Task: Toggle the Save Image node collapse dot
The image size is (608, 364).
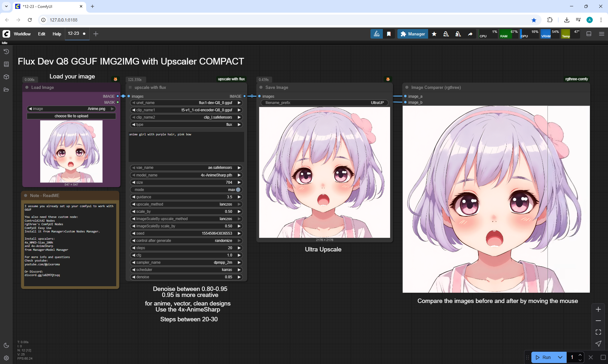Action: tap(261, 87)
